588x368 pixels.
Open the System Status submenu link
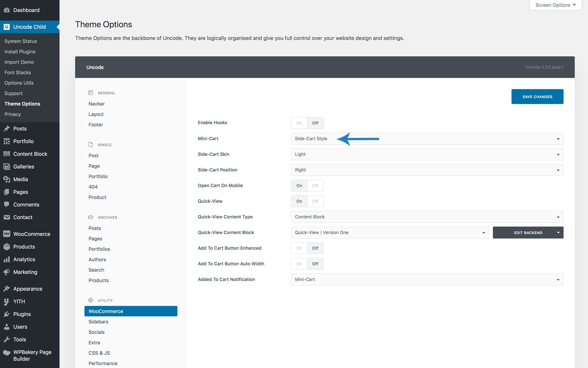click(21, 41)
